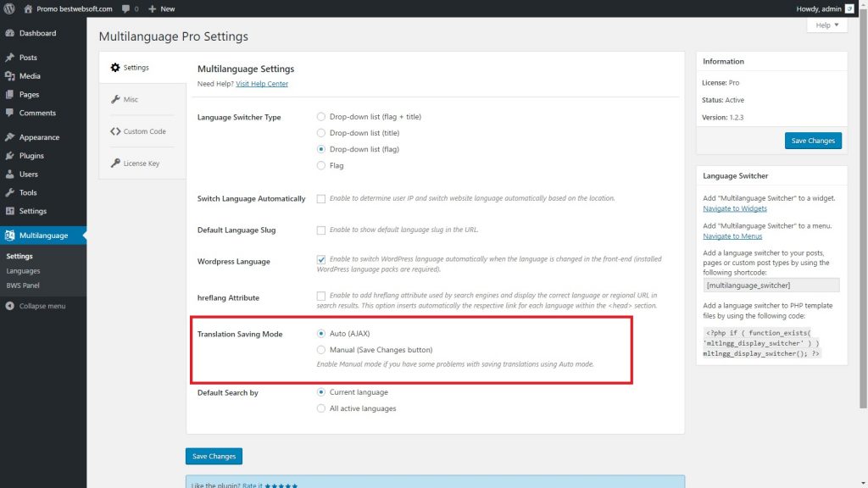Follow the Navigate to Widgets link
868x488 pixels.
tap(735, 208)
